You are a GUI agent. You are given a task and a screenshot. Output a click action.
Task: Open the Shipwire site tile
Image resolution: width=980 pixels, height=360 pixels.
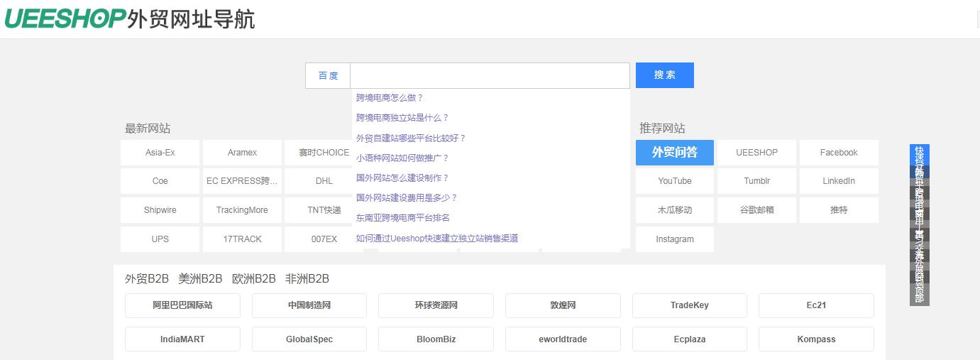click(160, 210)
